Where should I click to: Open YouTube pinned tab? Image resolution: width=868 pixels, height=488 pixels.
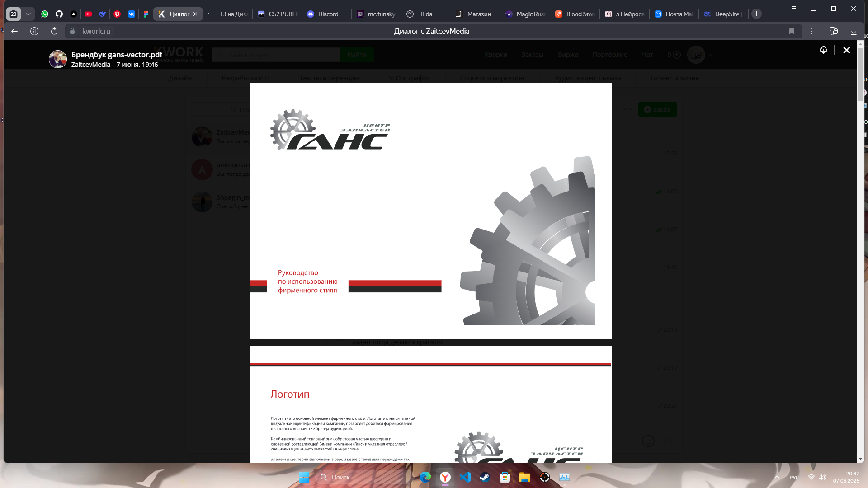[x=88, y=14]
